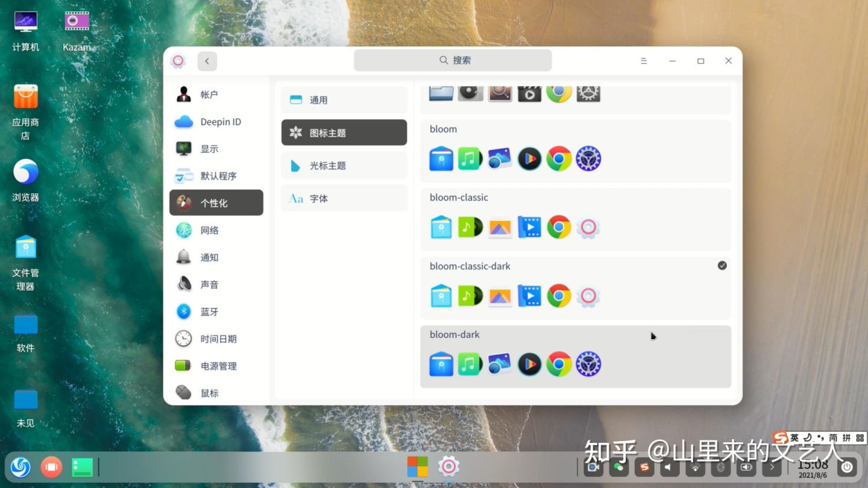
Task: Click the 搜索 search field
Action: point(453,60)
